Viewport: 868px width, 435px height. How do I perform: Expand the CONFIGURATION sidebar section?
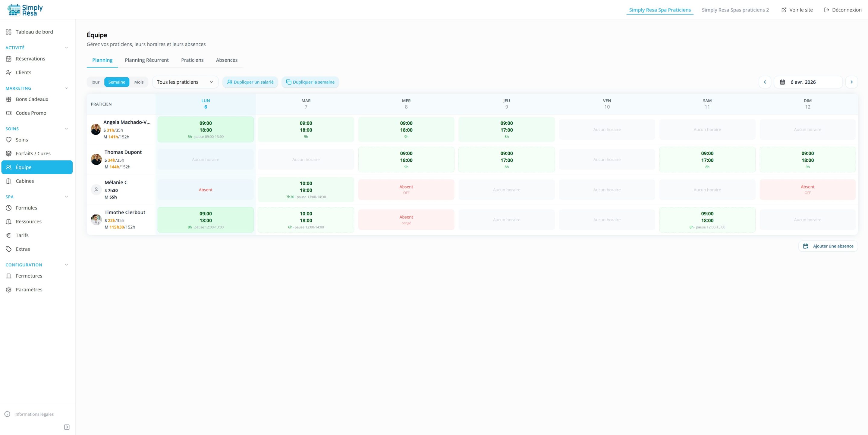[66, 265]
